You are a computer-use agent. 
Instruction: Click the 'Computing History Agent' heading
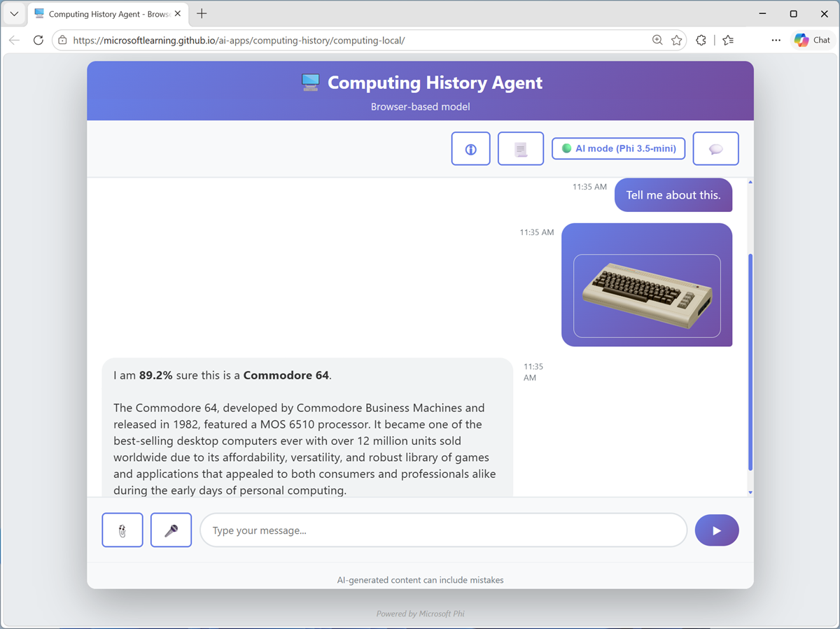pos(435,83)
